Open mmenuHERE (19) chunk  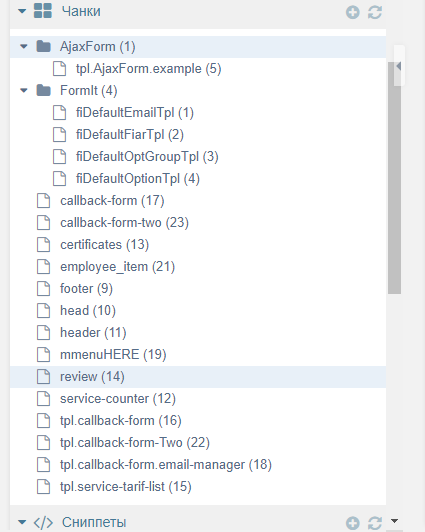point(113,355)
